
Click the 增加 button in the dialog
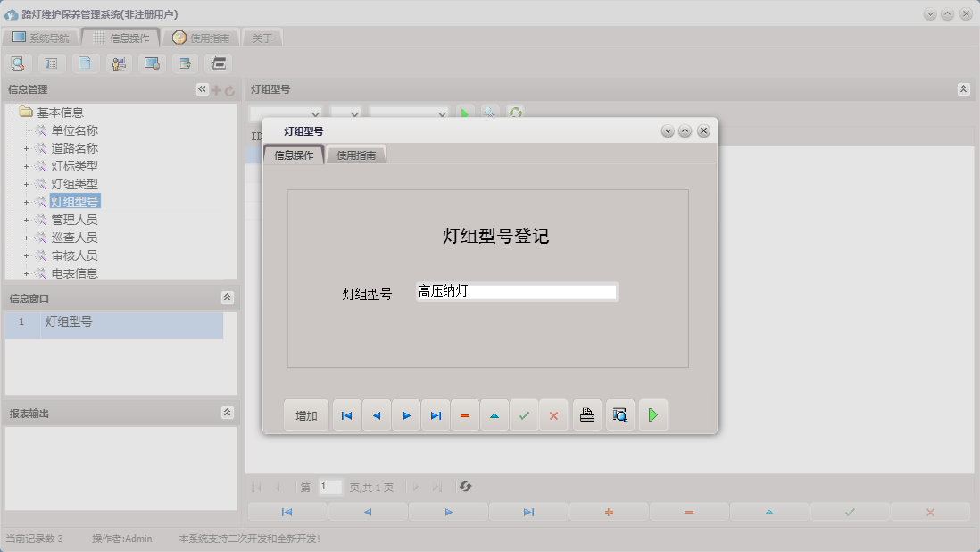click(x=305, y=414)
